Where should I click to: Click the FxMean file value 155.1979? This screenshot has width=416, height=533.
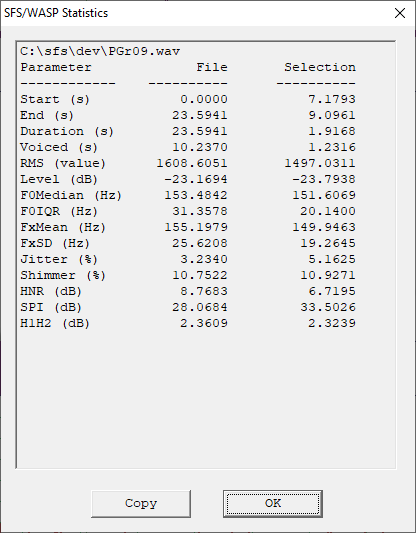(196, 227)
